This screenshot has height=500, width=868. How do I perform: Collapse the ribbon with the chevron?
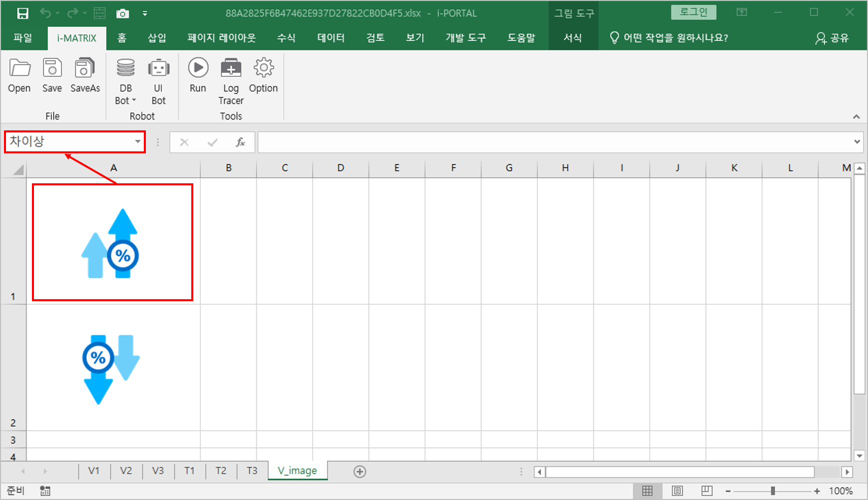point(856,116)
